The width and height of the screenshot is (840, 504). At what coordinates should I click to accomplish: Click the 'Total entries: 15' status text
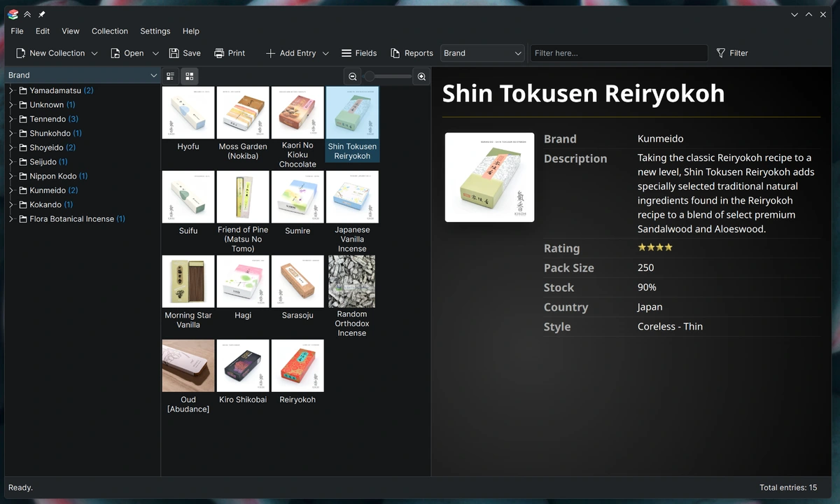788,487
